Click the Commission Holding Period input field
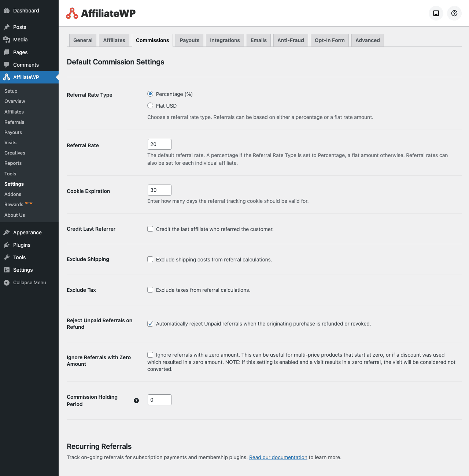Viewport: 469px width, 476px height. pyautogui.click(x=159, y=400)
